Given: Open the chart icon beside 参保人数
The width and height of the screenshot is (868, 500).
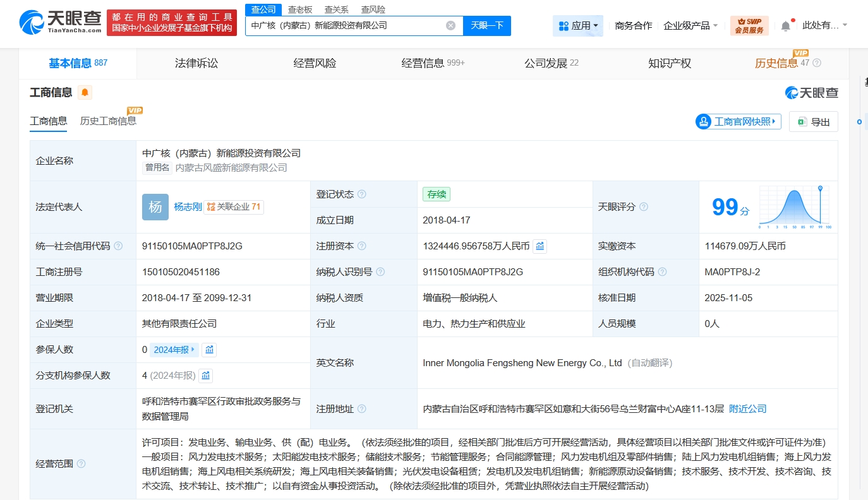Looking at the screenshot, I should [x=209, y=350].
